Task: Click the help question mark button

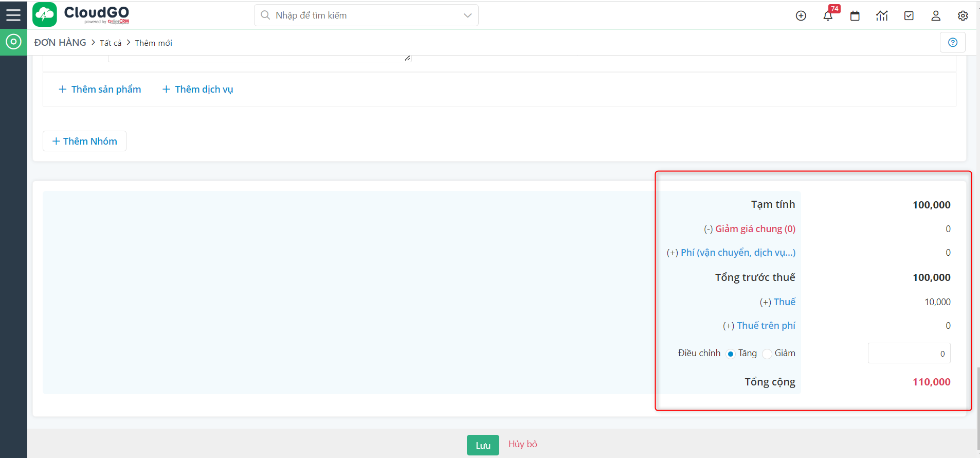Action: [x=953, y=42]
